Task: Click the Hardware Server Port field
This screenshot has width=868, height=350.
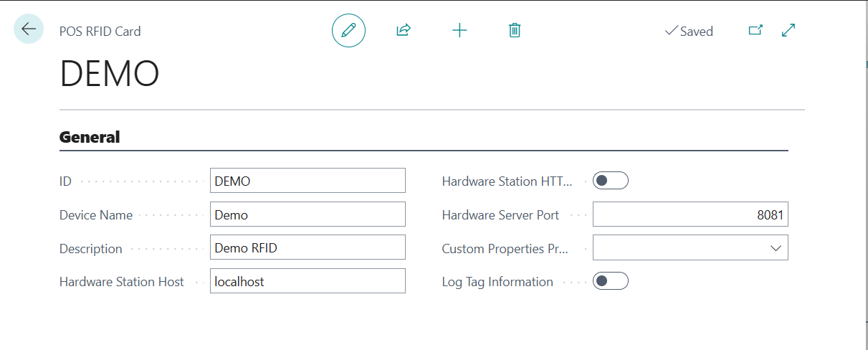Action: (x=690, y=214)
